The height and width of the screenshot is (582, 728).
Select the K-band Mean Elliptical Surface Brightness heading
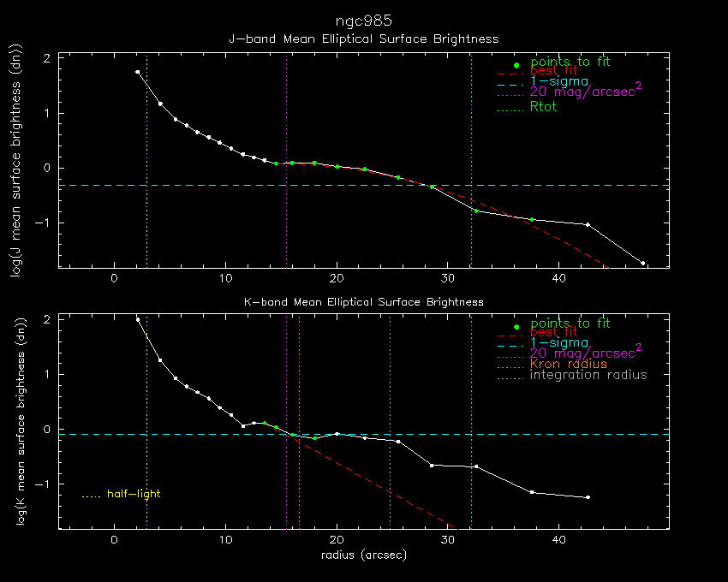(x=363, y=302)
